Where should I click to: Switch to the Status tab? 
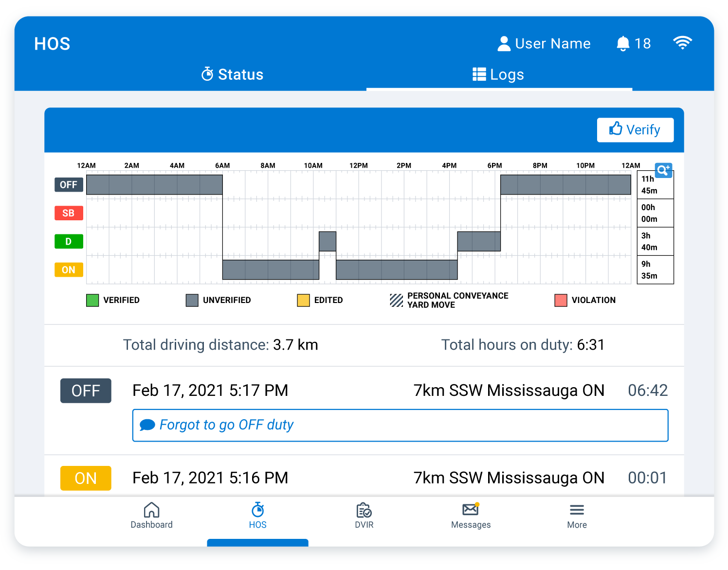coord(232,74)
